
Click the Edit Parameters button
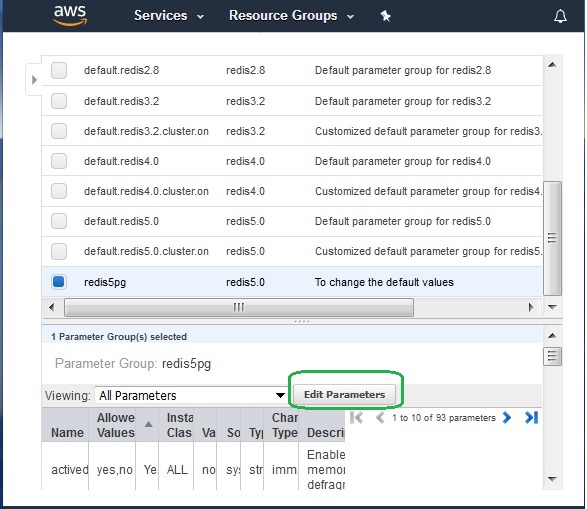tap(344, 394)
